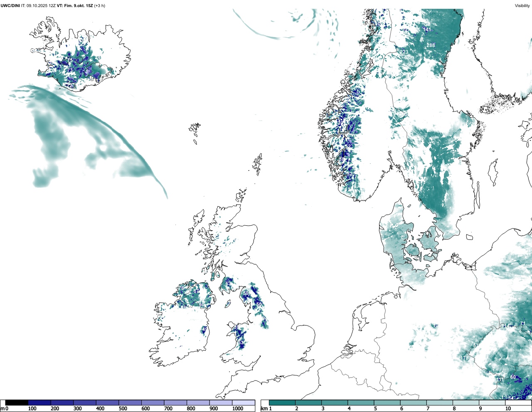Choose the 4–5 km teal swatch

(x=361, y=402)
